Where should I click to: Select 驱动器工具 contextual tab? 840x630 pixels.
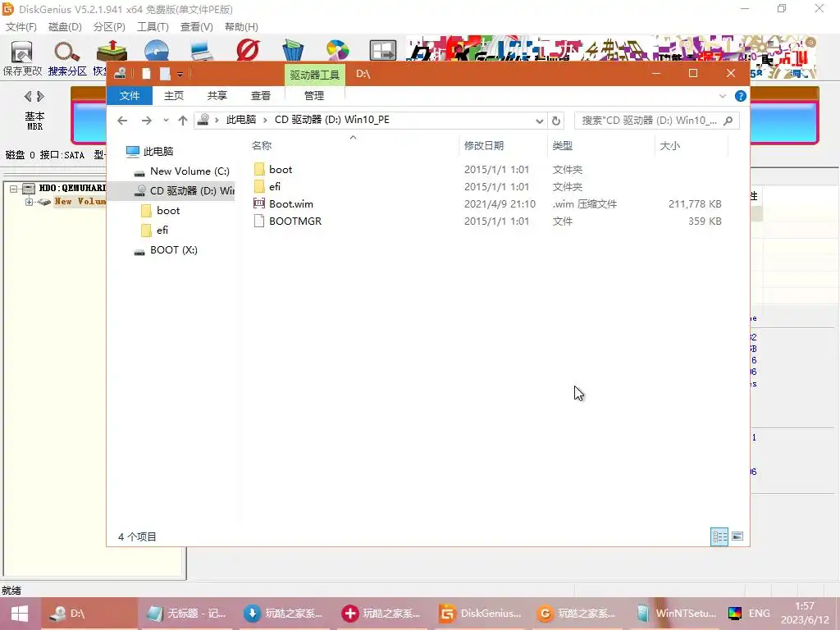(x=314, y=75)
